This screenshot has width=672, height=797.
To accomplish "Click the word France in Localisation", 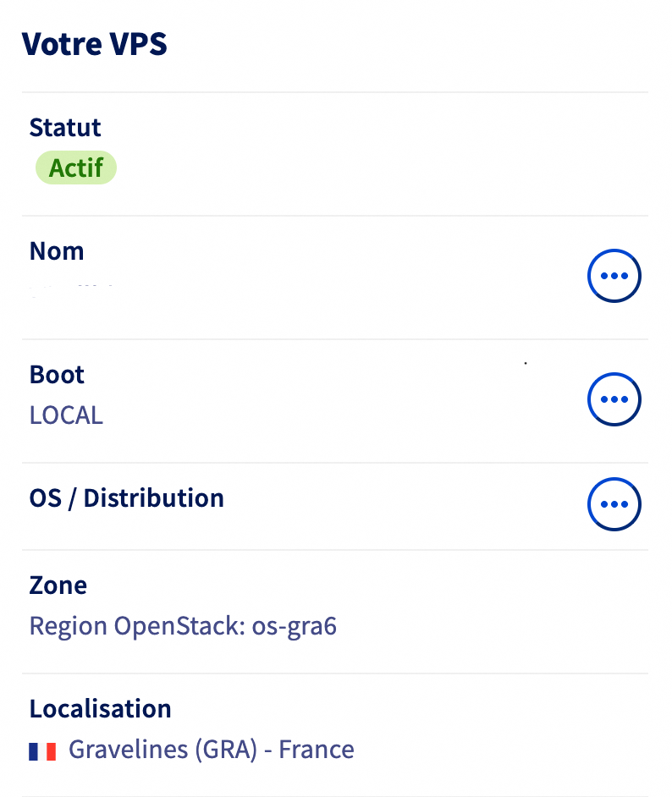I will (316, 750).
